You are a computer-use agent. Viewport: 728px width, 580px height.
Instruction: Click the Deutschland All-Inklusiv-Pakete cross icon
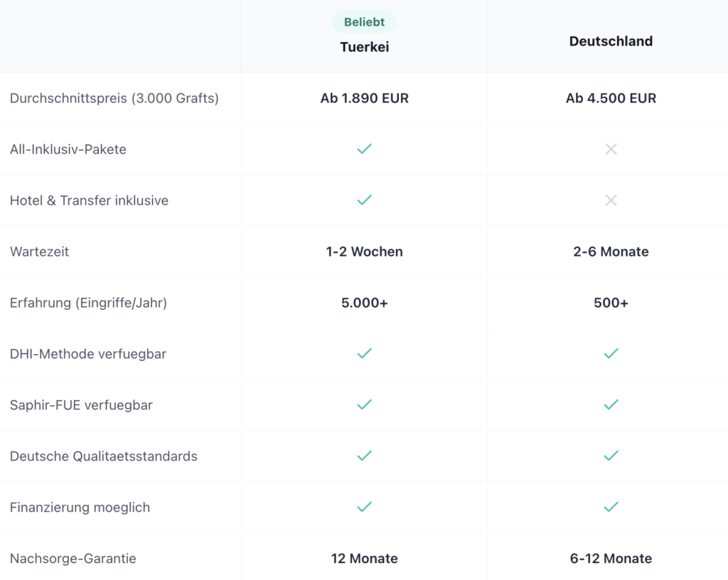tap(611, 149)
